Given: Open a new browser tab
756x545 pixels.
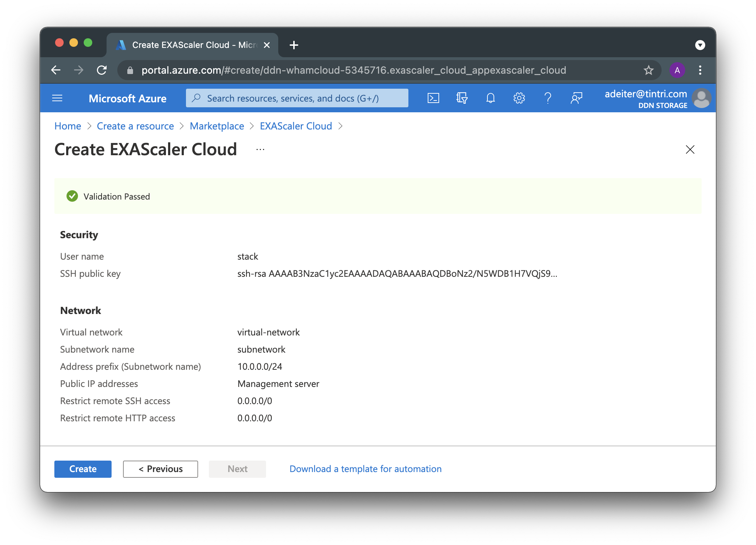Looking at the screenshot, I should (x=294, y=45).
